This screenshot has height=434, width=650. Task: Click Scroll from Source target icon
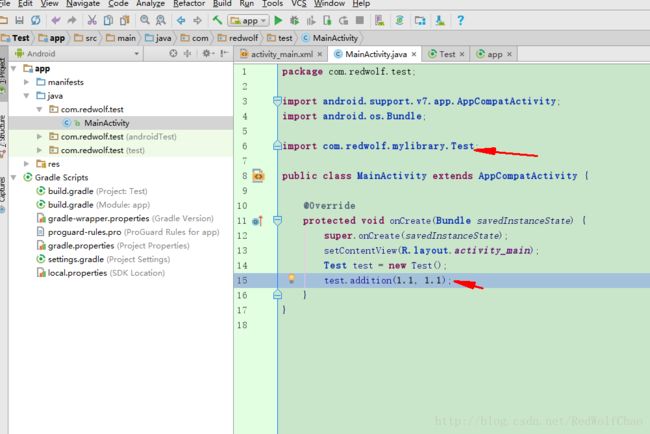coord(173,53)
